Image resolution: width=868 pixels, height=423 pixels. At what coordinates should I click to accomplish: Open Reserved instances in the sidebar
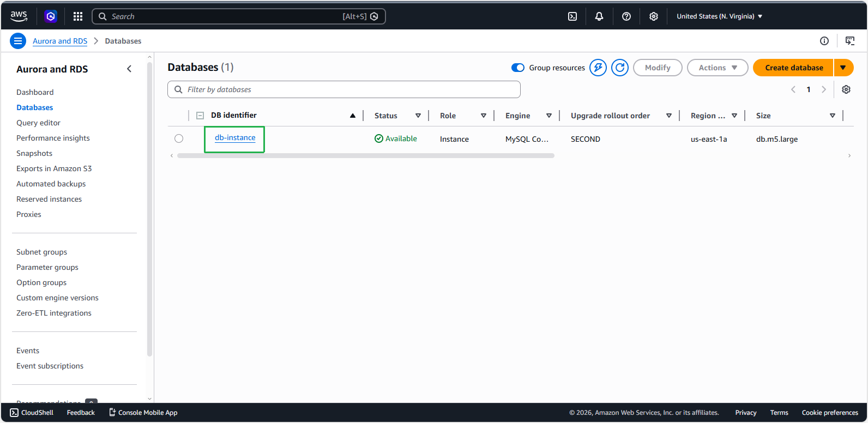tap(49, 199)
